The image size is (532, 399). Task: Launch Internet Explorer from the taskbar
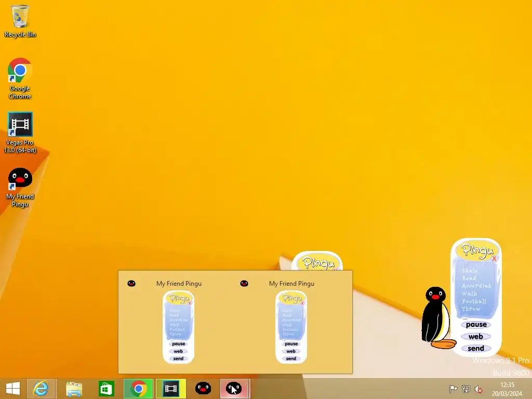click(x=41, y=389)
